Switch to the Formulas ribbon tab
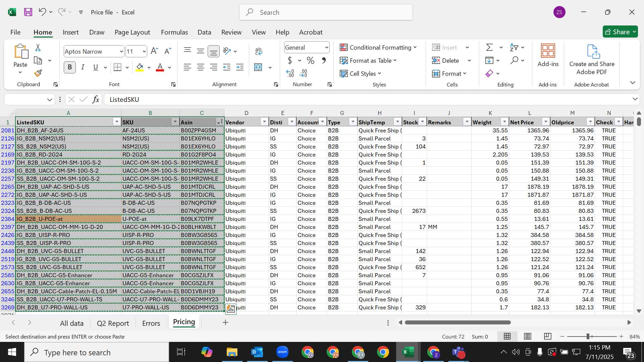This screenshot has width=644, height=362. point(174,32)
